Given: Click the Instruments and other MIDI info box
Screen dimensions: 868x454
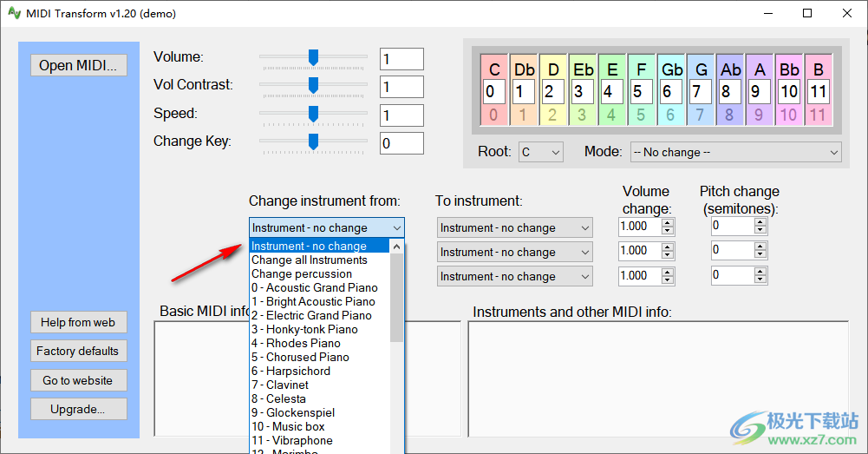Looking at the screenshot, I should (x=658, y=379).
